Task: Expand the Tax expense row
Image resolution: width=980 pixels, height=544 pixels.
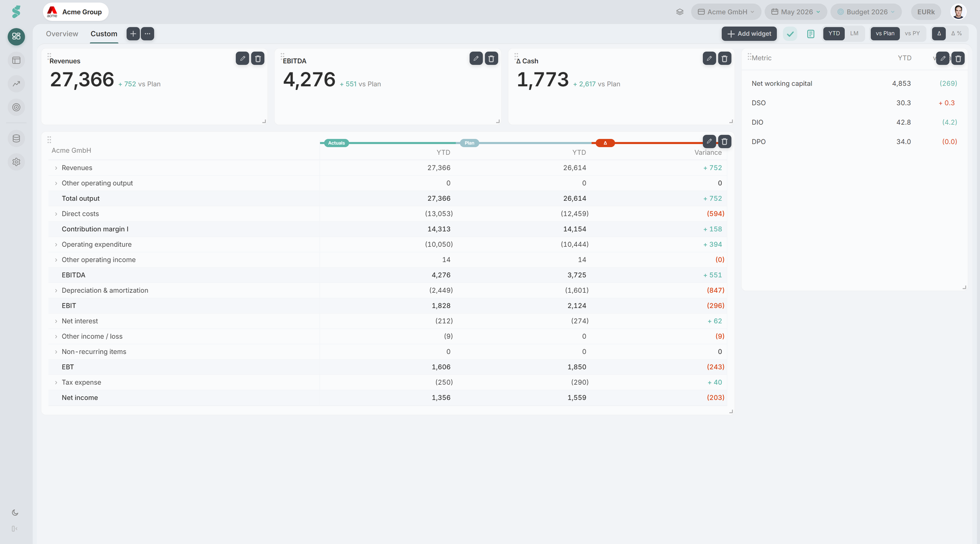Action: click(56, 383)
